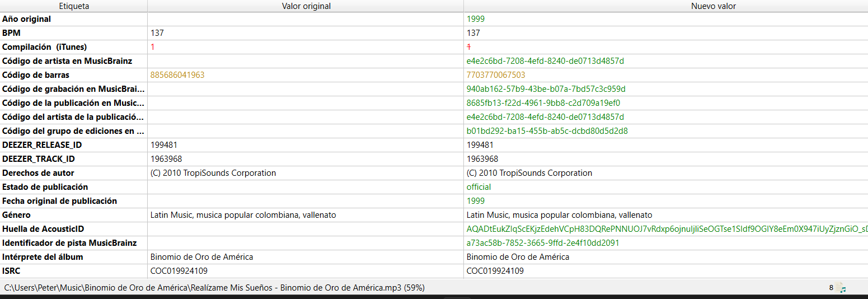Viewport: 868px width, 299px height.
Task: Click new copyright (C) 2010 TropiSounds Corporation
Action: (529, 173)
